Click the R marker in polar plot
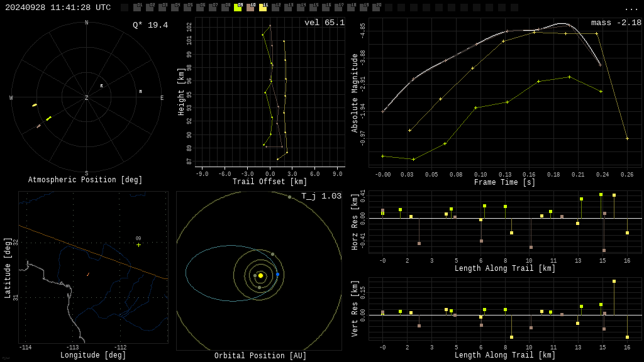This screenshot has height=362, width=644. pos(101,86)
